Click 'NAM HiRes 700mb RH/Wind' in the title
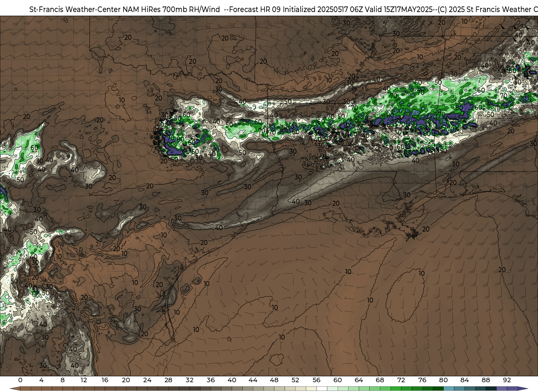 coord(171,10)
